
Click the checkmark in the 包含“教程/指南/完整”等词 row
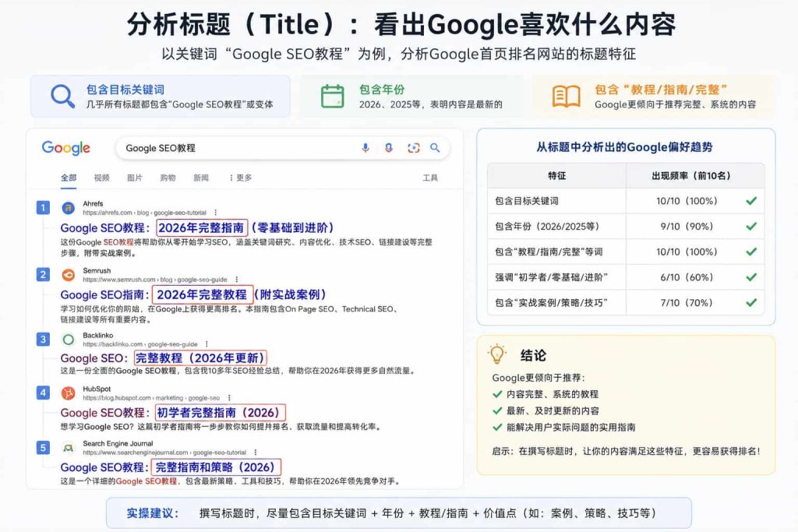751,252
